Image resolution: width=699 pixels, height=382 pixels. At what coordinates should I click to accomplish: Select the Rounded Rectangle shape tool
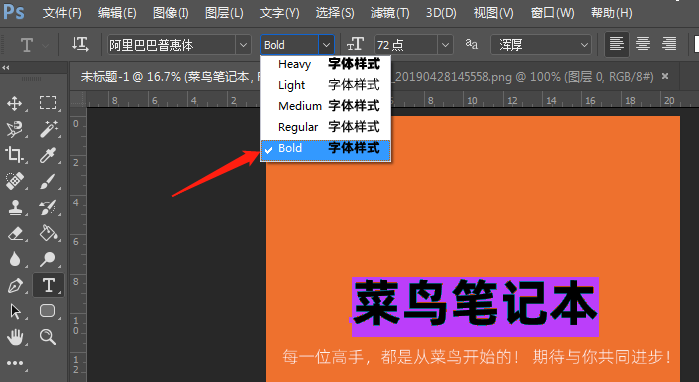point(48,311)
